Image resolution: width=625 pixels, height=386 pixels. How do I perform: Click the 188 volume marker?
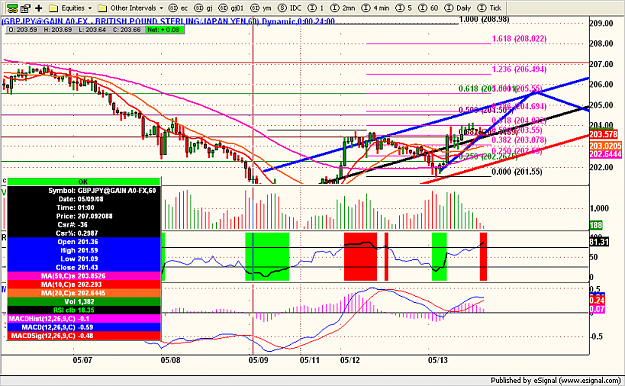click(x=596, y=225)
